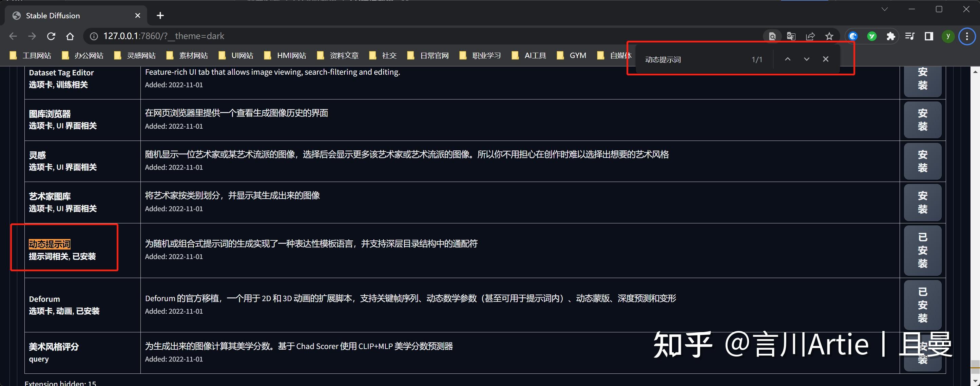The height and width of the screenshot is (386, 980).
Task: Expand the 工具网站 bookmarks folder
Action: [37, 55]
